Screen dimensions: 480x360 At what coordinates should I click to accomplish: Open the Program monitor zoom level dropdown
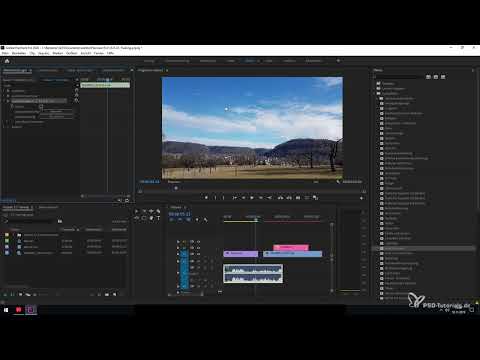click(x=174, y=182)
